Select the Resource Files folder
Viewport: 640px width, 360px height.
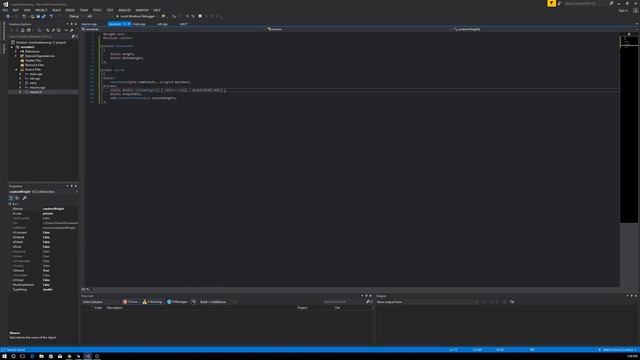34,65
